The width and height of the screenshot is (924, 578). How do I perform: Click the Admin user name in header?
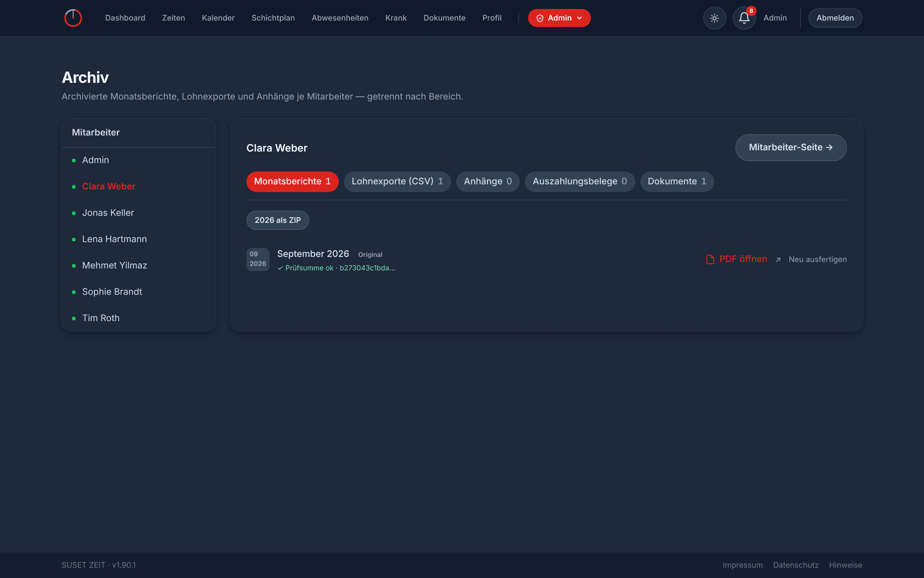775,18
